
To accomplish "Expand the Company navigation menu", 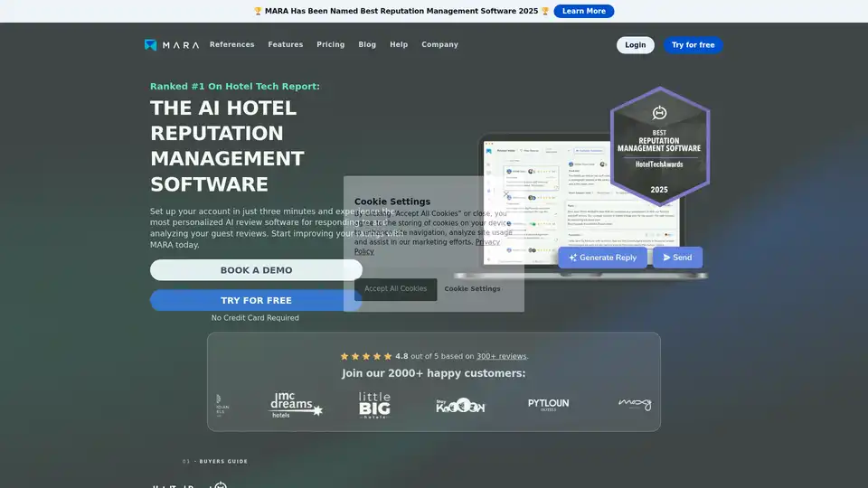I will [439, 44].
